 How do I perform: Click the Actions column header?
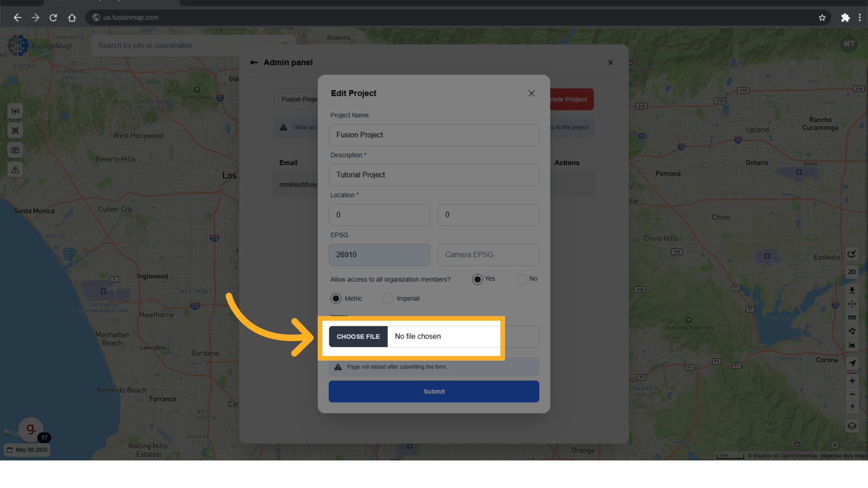567,163
